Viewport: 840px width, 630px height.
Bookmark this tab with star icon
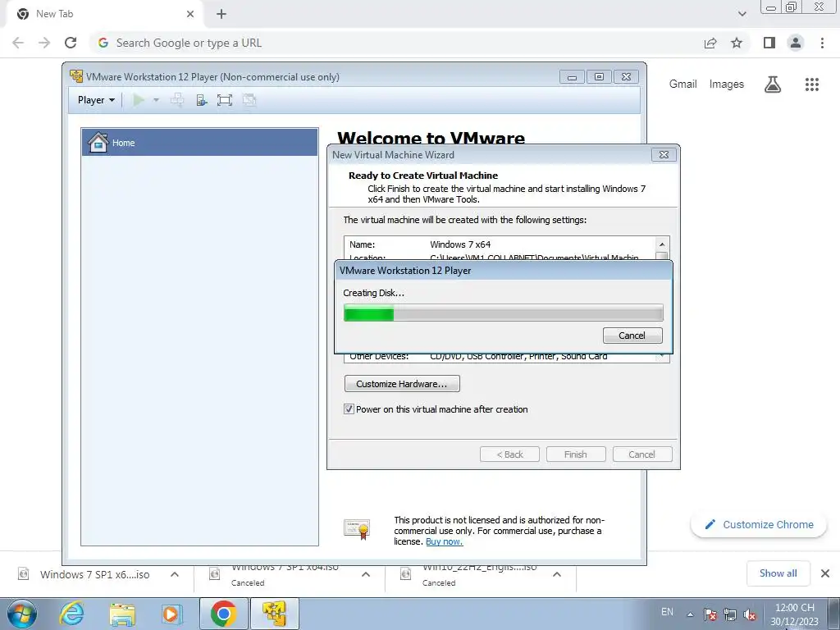tap(737, 43)
